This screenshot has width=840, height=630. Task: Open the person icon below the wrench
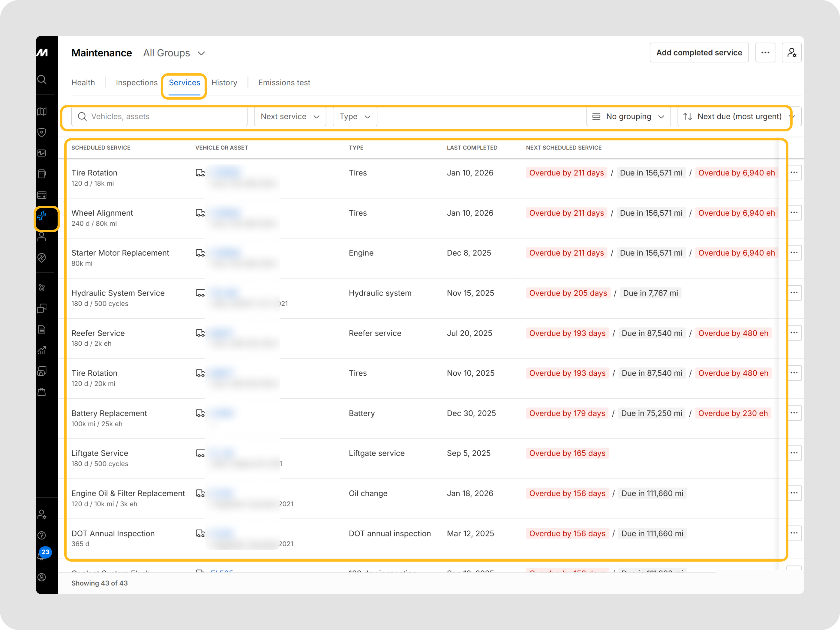[x=42, y=237]
